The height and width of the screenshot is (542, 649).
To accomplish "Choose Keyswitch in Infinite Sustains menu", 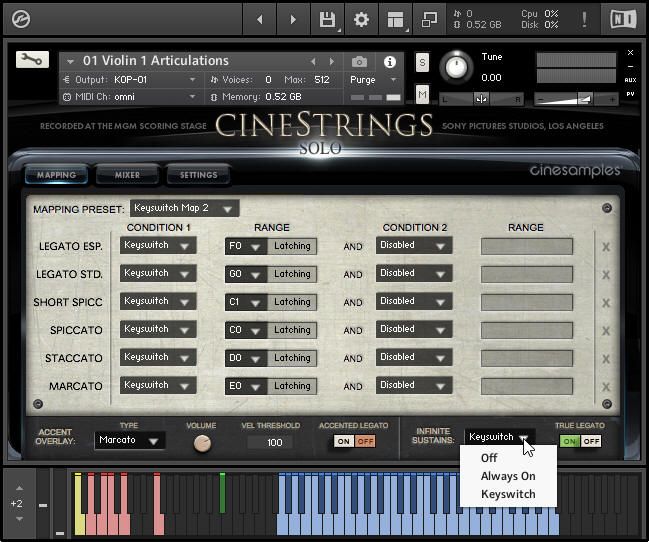I will coord(508,494).
